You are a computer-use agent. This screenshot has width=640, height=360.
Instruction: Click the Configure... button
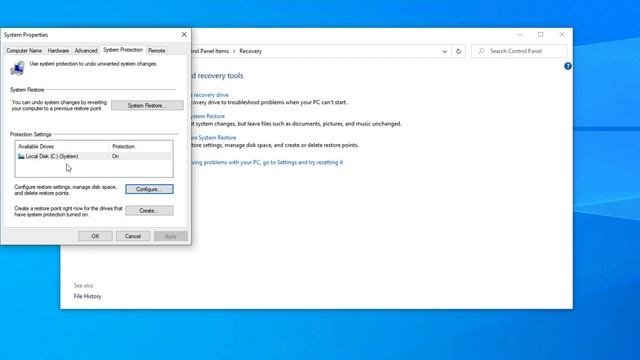click(149, 189)
